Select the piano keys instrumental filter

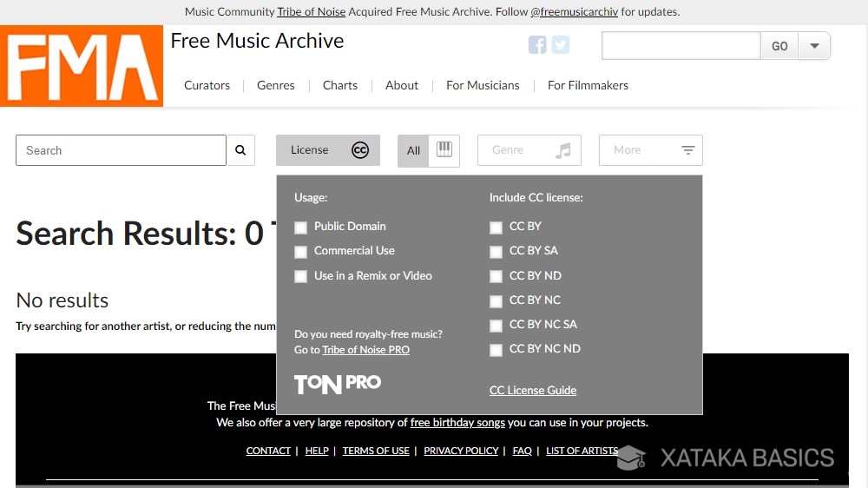click(444, 150)
